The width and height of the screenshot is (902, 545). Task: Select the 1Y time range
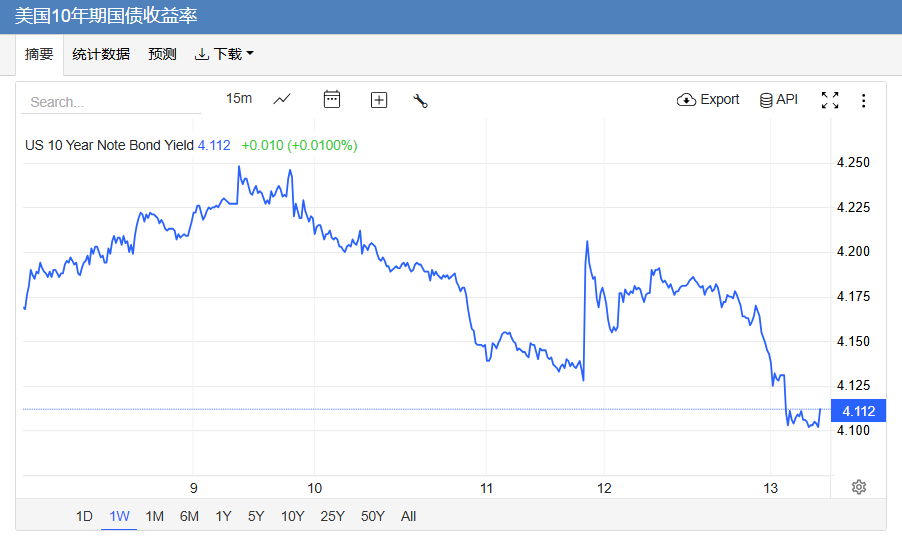click(223, 516)
